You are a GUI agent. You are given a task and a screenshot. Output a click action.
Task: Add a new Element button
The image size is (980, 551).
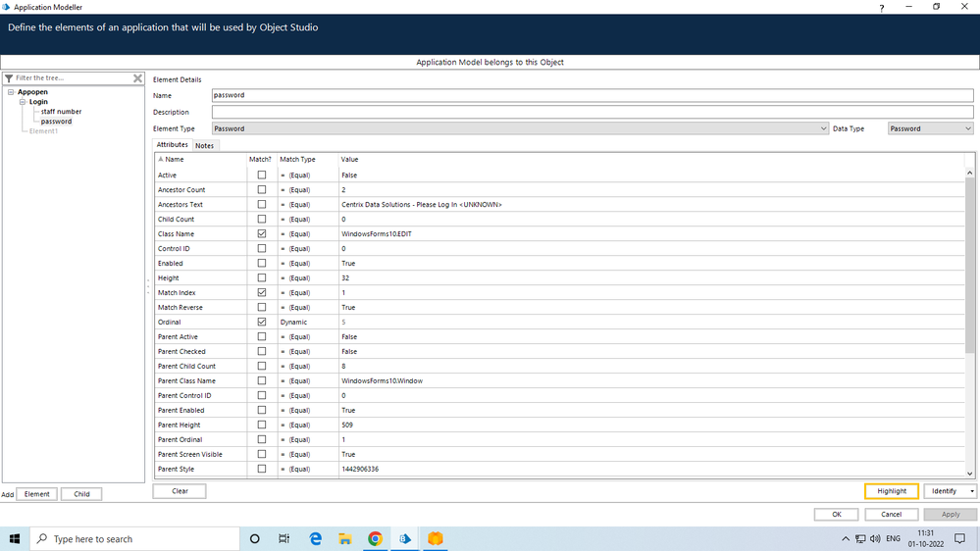(x=37, y=494)
